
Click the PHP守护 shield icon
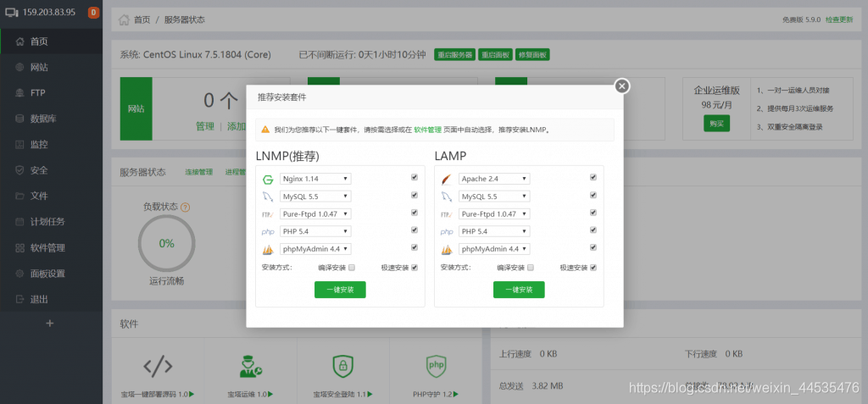click(436, 366)
